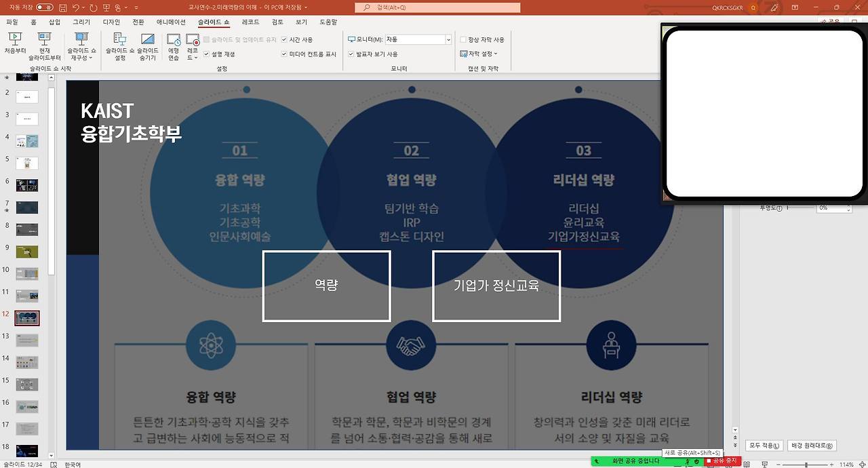This screenshot has width=868, height=468.
Task: Click the Undo icon
Action: point(75,7)
